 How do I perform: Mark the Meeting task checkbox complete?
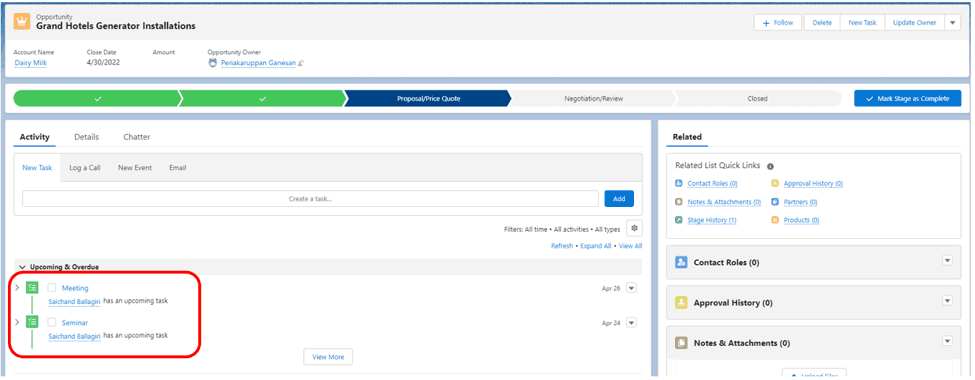52,288
